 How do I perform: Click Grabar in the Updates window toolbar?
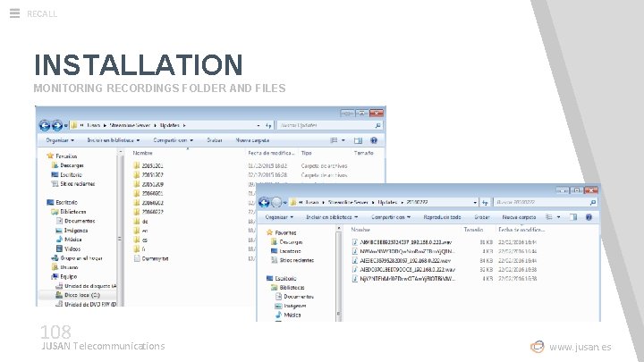coord(215,140)
